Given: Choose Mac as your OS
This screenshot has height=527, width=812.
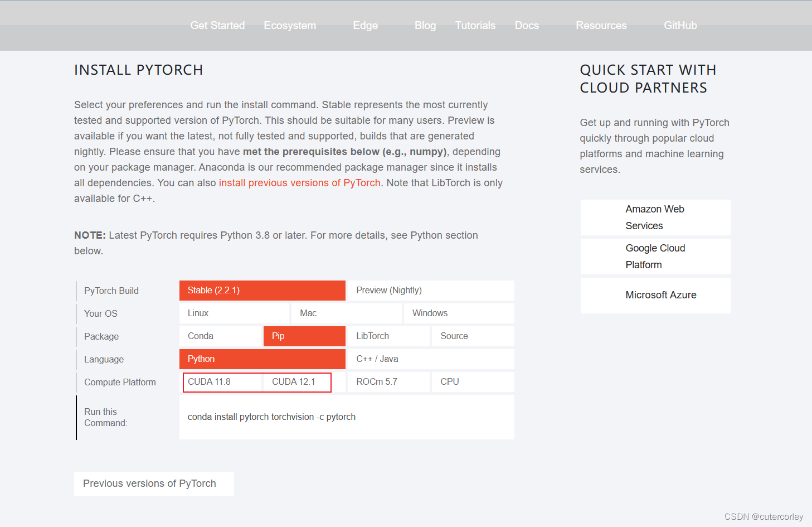Looking at the screenshot, I should point(347,313).
